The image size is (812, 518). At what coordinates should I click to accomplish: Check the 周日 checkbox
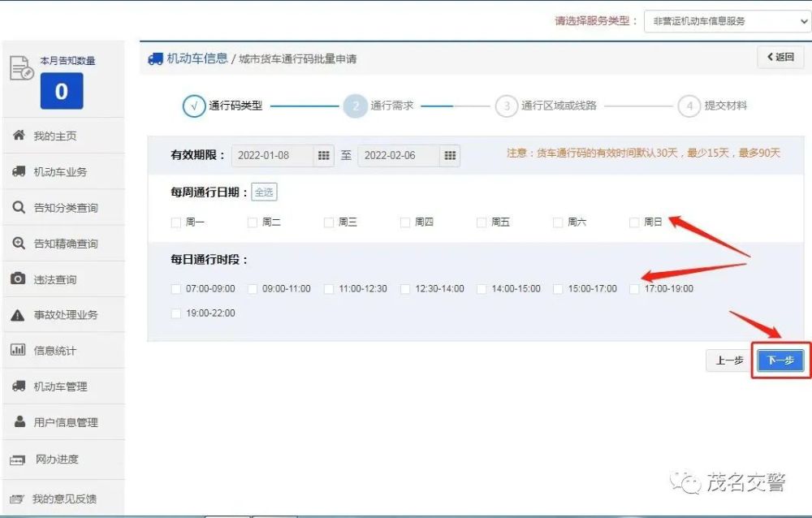coord(634,222)
